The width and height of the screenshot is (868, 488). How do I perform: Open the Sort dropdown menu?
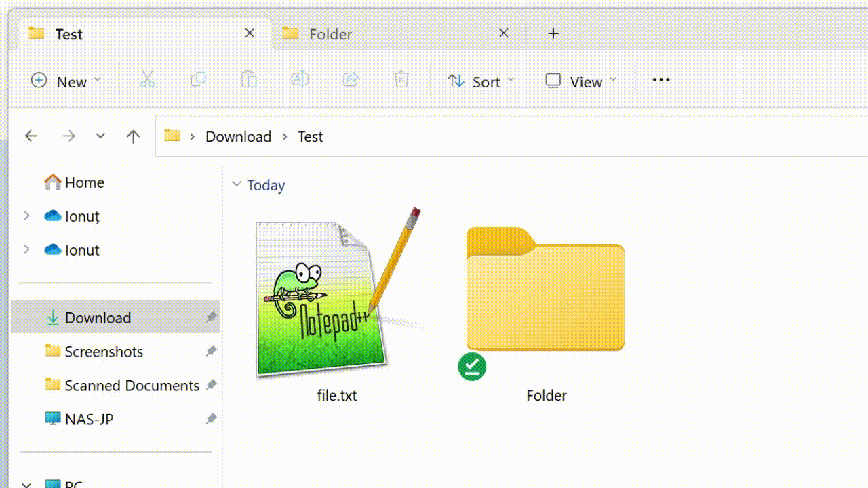click(x=481, y=81)
